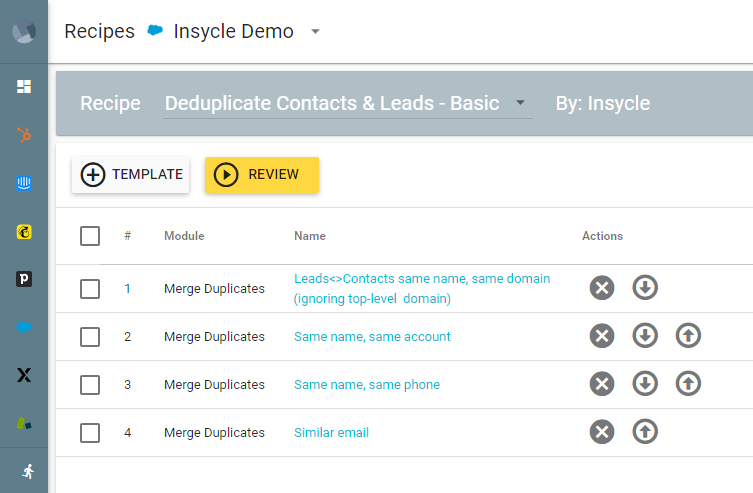The width and height of the screenshot is (753, 493).
Task: Tick checkbox for Same name, same phone
Action: [90, 385]
